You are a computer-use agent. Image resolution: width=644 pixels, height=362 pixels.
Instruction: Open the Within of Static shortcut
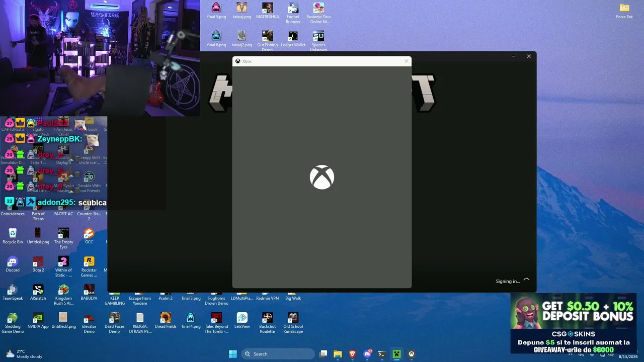coord(63,266)
